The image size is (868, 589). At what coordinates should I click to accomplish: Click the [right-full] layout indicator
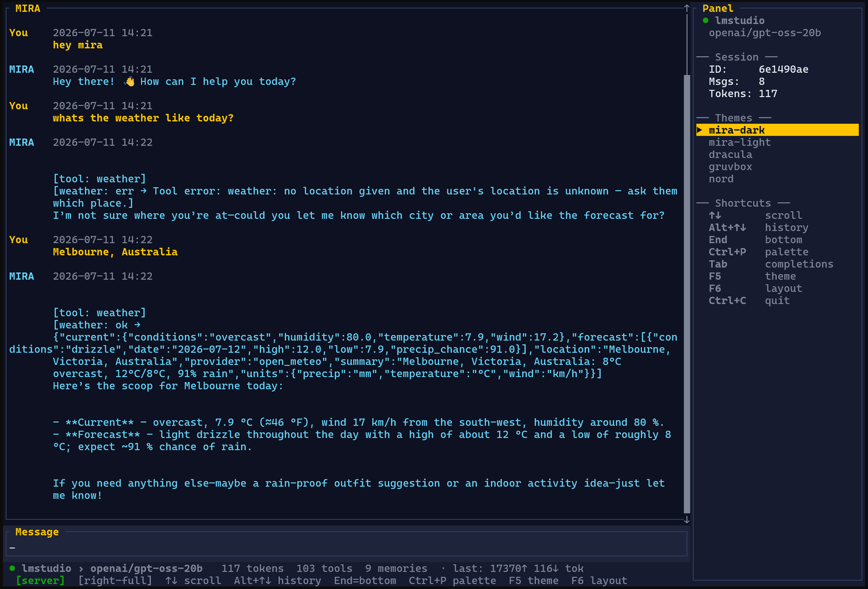(x=115, y=581)
